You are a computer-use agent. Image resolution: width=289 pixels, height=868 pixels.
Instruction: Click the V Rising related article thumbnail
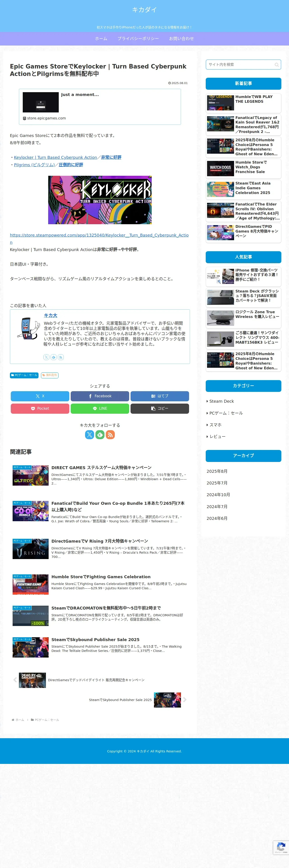click(31, 549)
